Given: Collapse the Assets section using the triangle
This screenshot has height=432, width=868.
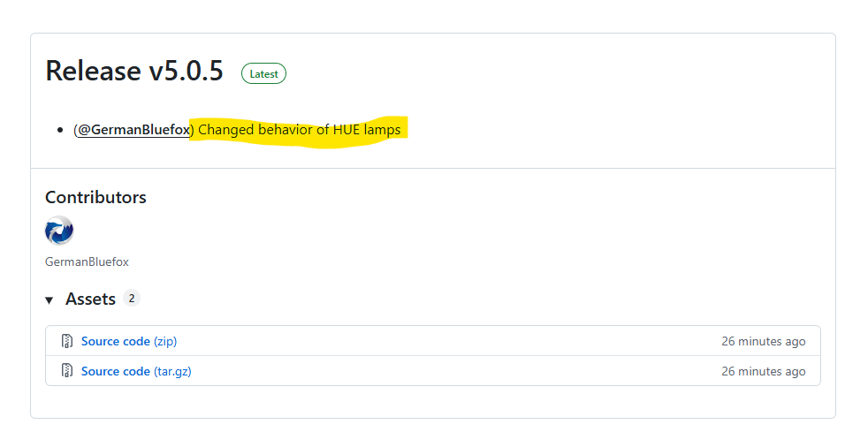Looking at the screenshot, I should (49, 300).
